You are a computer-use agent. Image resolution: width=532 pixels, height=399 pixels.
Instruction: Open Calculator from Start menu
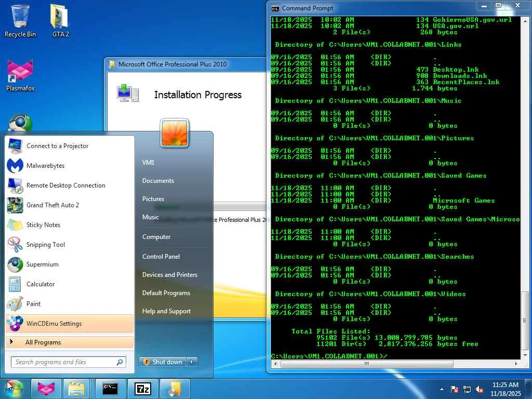click(x=70, y=284)
